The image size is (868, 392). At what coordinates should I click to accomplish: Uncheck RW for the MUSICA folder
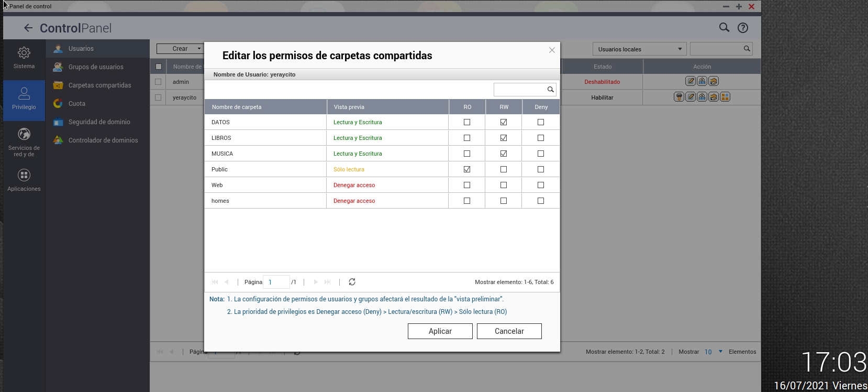[x=504, y=154]
